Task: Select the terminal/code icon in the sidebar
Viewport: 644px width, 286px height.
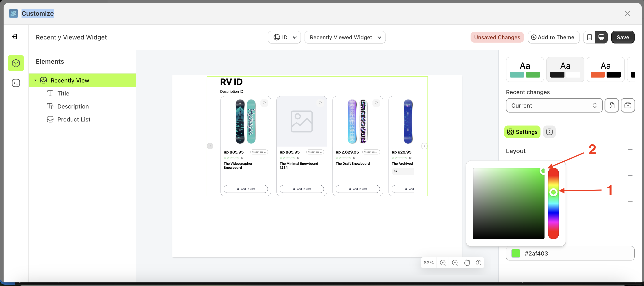Action: coord(16,83)
